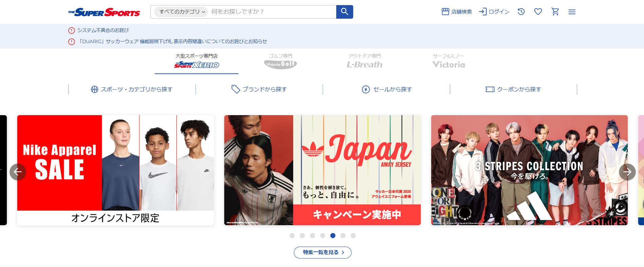This screenshot has width=644, height=267.
Task: Type in the 何をお探しですか search field
Action: pos(271,12)
